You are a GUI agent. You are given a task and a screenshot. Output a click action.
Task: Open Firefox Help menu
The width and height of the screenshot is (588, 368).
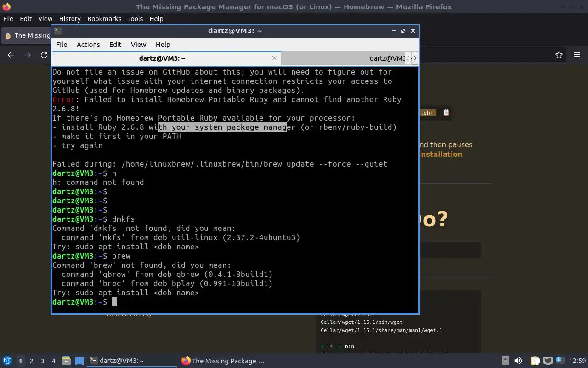[156, 19]
